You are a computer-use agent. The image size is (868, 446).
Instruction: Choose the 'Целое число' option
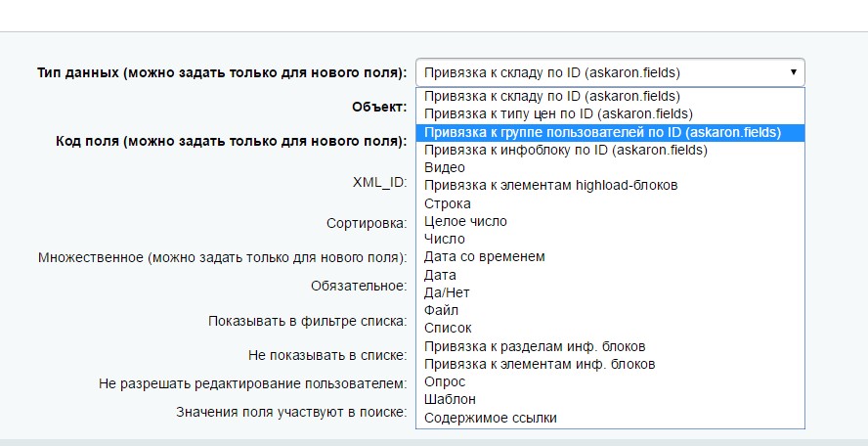465,221
